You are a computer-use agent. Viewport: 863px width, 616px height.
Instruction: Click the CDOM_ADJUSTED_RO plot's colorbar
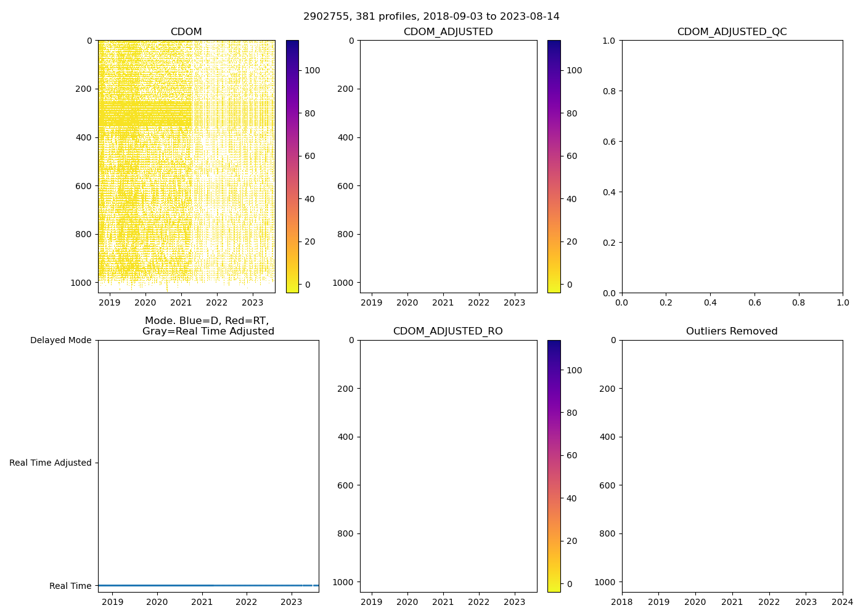(x=554, y=466)
